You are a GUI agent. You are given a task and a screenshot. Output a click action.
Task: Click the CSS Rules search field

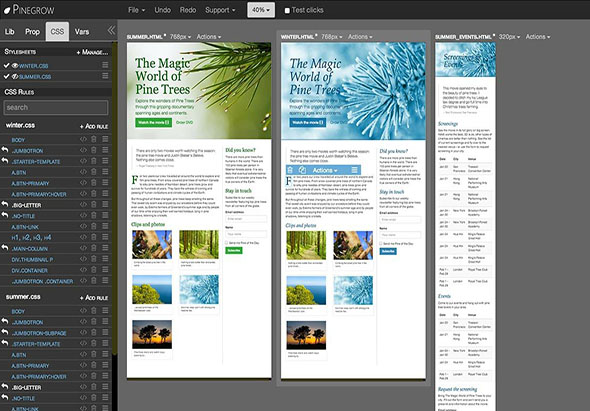[x=56, y=108]
